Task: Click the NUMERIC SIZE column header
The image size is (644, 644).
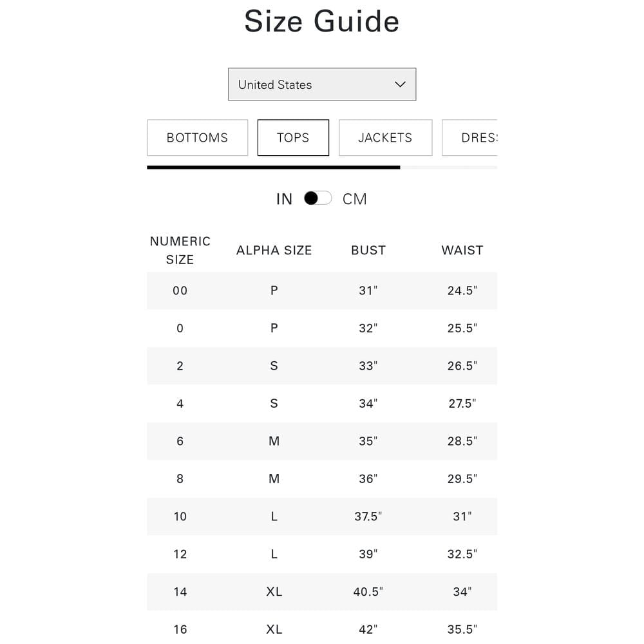Action: tap(180, 250)
